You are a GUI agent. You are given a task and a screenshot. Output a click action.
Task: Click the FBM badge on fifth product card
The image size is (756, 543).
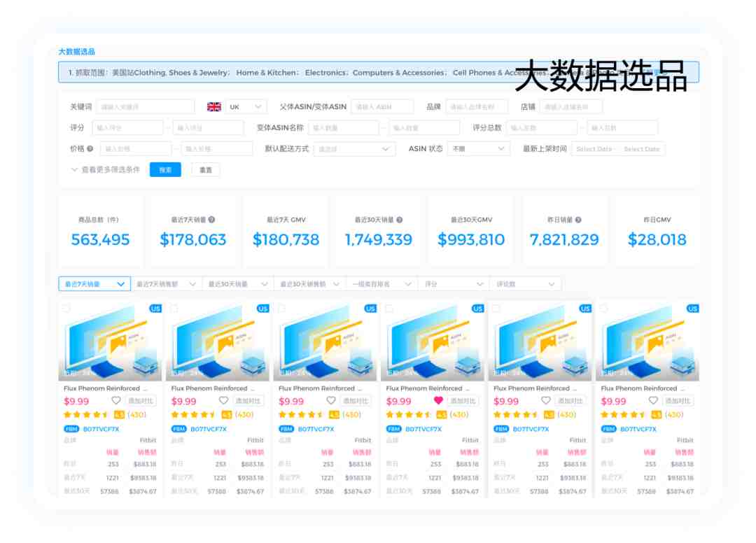coord(501,429)
